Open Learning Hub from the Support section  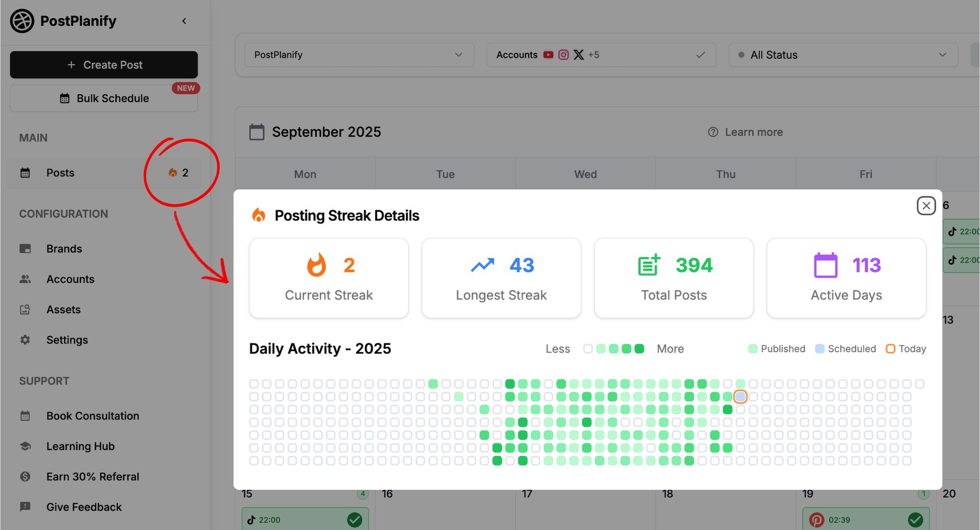click(80, 446)
